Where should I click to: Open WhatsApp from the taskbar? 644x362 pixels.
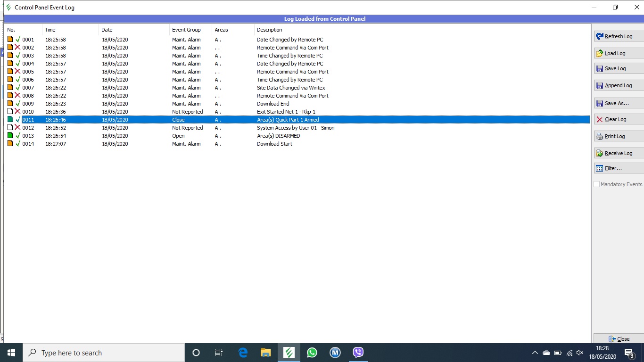[x=312, y=353]
